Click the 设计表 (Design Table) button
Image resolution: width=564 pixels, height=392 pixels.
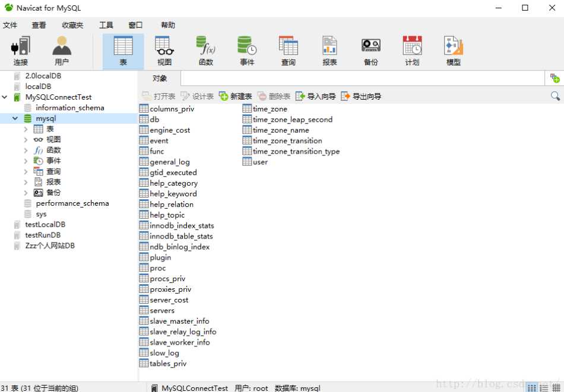197,96
